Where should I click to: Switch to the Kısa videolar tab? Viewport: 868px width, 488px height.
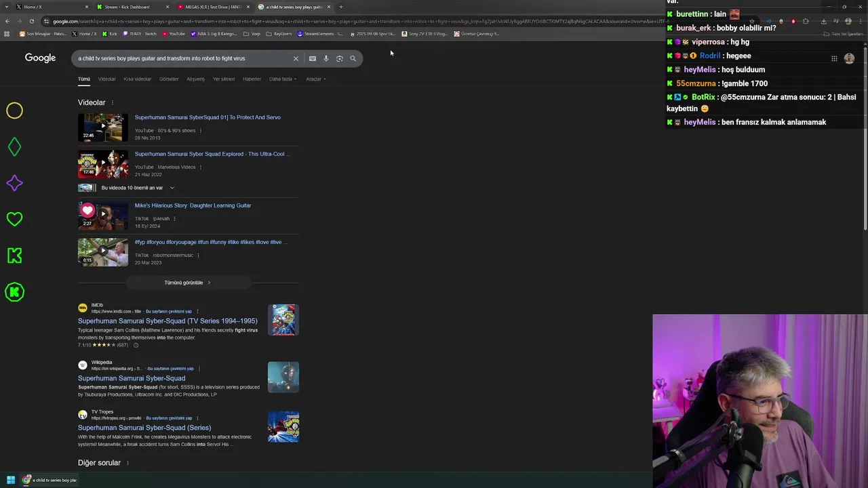[138, 79]
